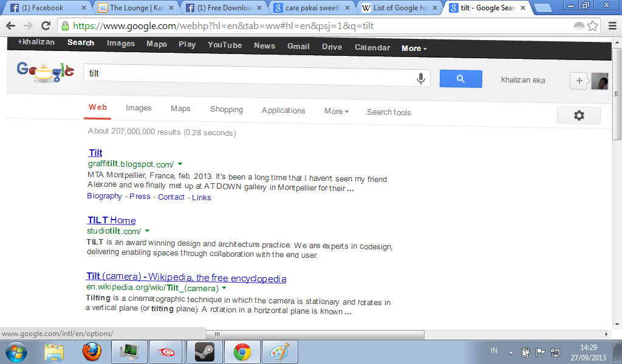This screenshot has height=364, width=622.
Task: Reload the page with the refresh icon
Action: [x=46, y=25]
